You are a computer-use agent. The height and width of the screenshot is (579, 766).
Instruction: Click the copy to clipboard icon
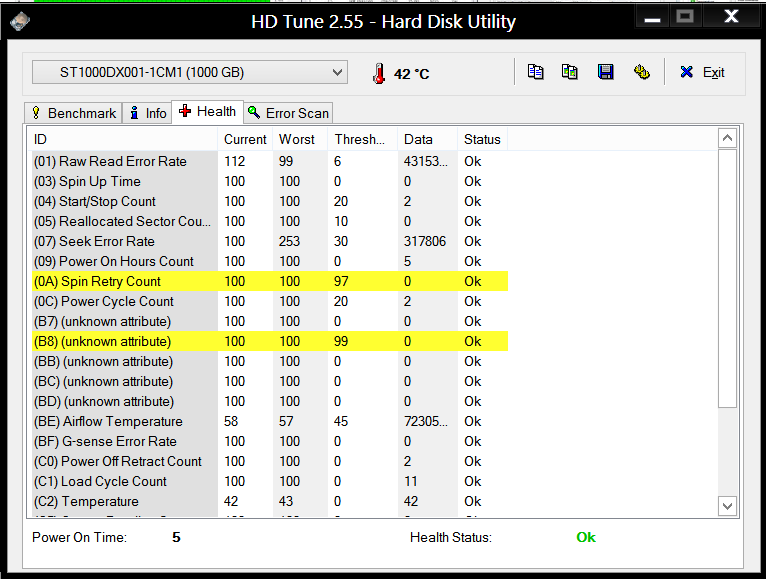(535, 72)
